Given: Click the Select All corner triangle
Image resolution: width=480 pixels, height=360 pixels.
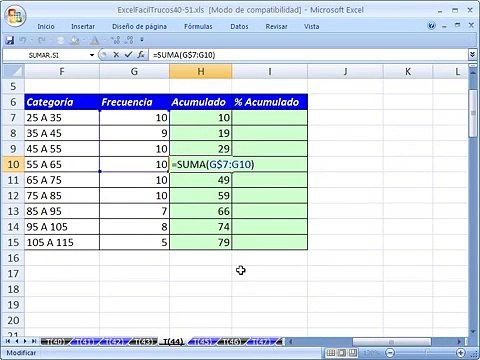Looking at the screenshot, I should click(x=13, y=71).
